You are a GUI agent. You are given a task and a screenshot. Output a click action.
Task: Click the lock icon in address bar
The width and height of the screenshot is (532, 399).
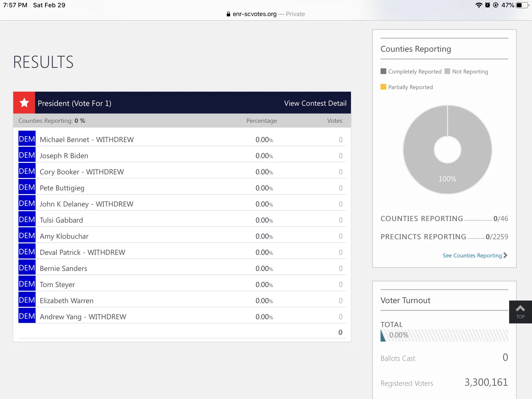click(228, 14)
